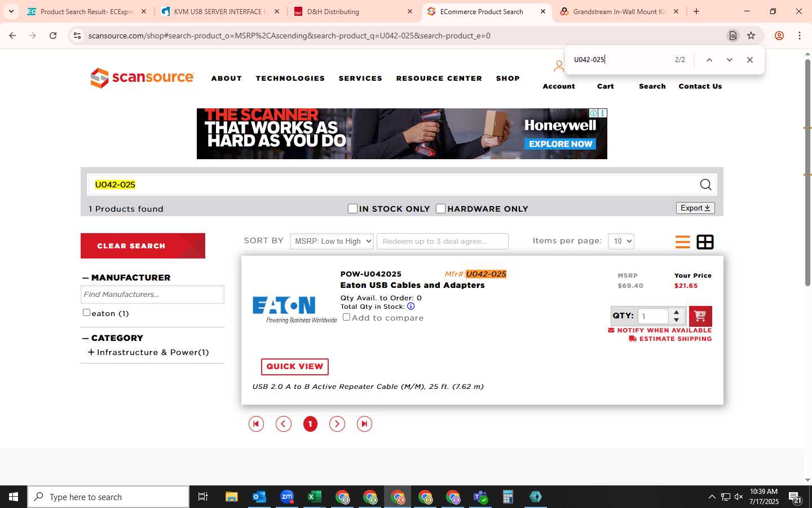Click the Redeem deal agreement field
The image size is (812, 508).
click(443, 241)
